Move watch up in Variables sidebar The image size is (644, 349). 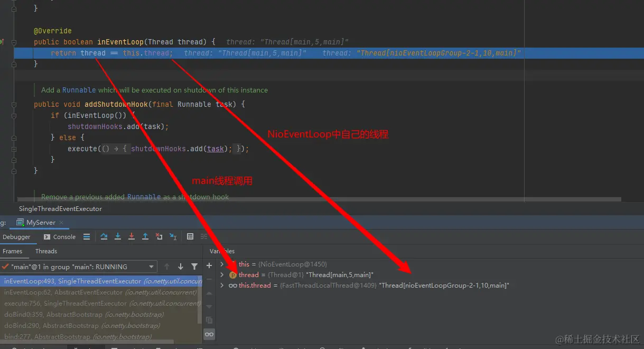[209, 293]
